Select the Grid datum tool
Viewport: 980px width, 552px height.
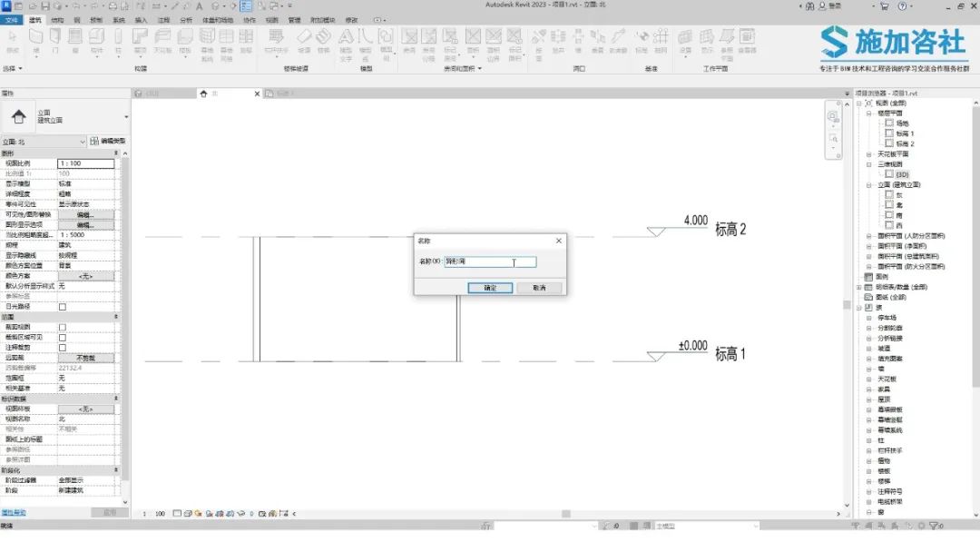point(661,41)
